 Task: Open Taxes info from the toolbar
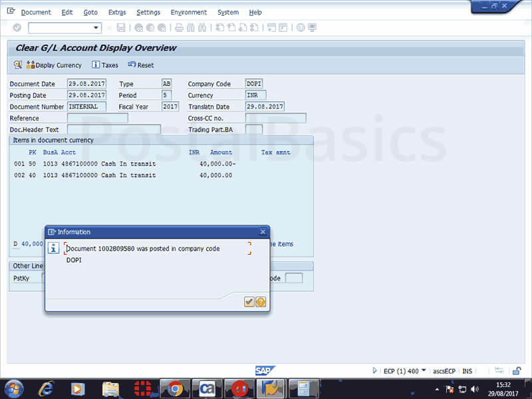[x=105, y=65]
